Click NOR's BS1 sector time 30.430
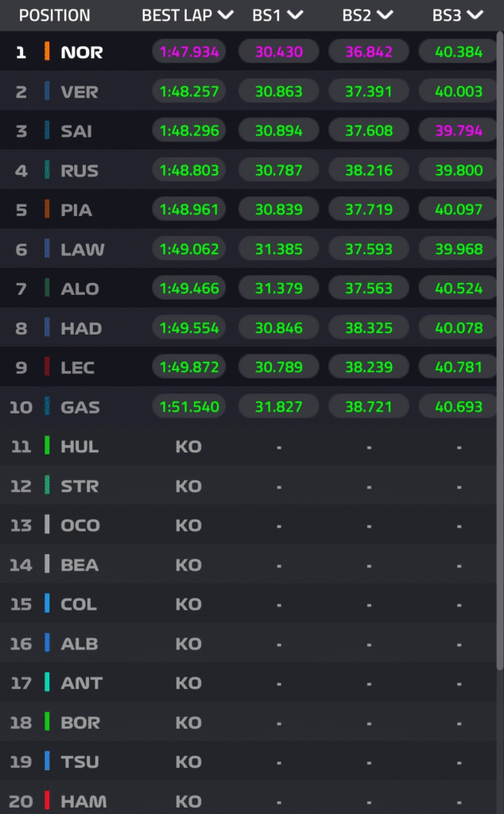The height and width of the screenshot is (814, 504). point(278,52)
